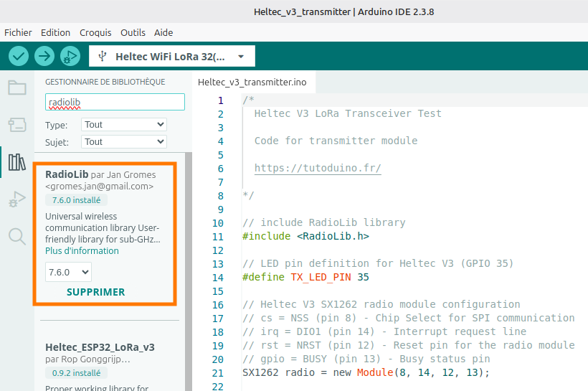Click the library list vertical scrollbar
Viewport: 588px width, 391px height.
(189, 272)
